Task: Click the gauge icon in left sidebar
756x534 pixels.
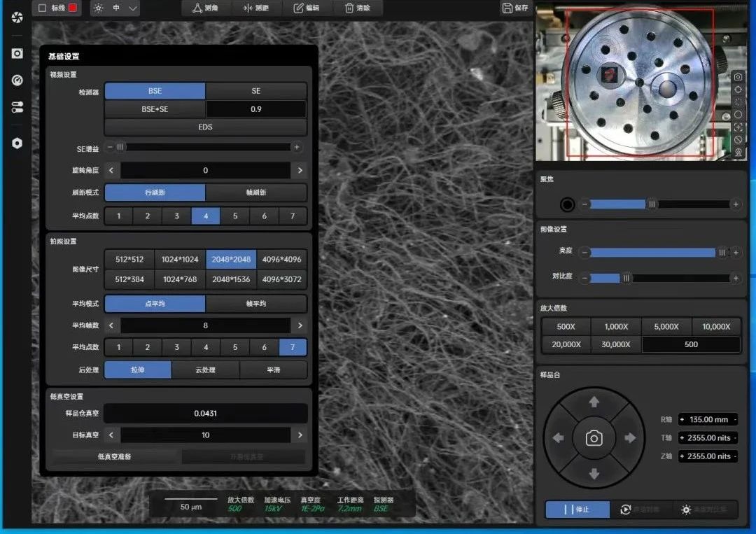Action: (17, 80)
